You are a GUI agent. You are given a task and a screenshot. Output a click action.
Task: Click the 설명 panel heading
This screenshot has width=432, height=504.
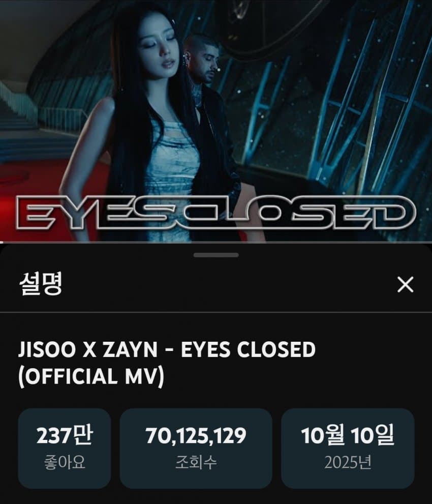[41, 284]
